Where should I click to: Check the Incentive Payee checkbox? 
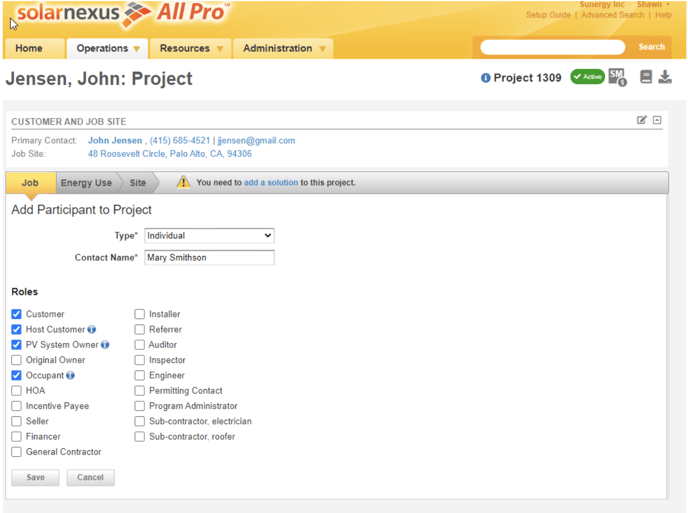[x=16, y=406]
